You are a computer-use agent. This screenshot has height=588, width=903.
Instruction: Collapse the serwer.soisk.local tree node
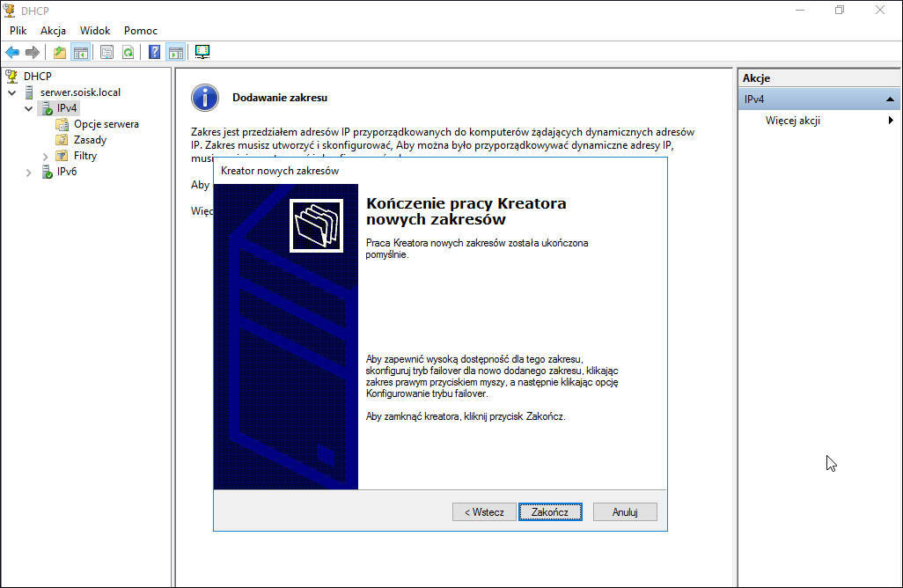pyautogui.click(x=12, y=92)
